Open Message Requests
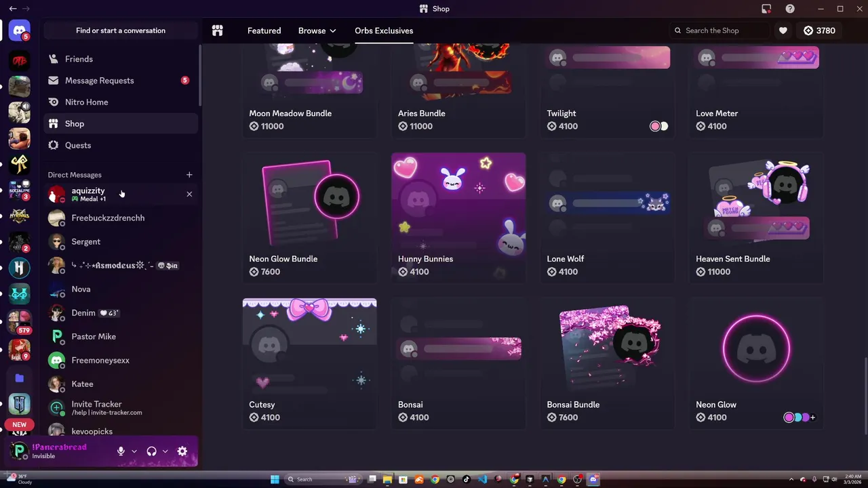This screenshot has height=488, width=868. (x=121, y=81)
